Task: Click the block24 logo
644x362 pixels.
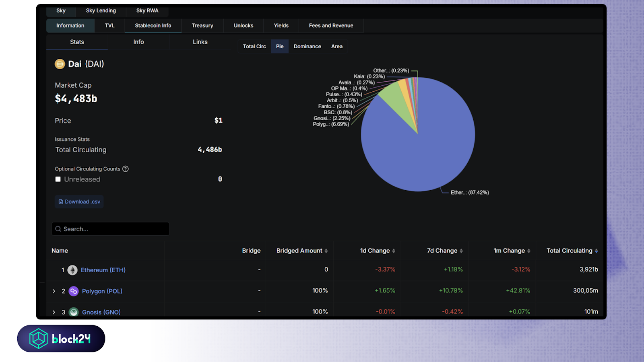Action: (61, 339)
